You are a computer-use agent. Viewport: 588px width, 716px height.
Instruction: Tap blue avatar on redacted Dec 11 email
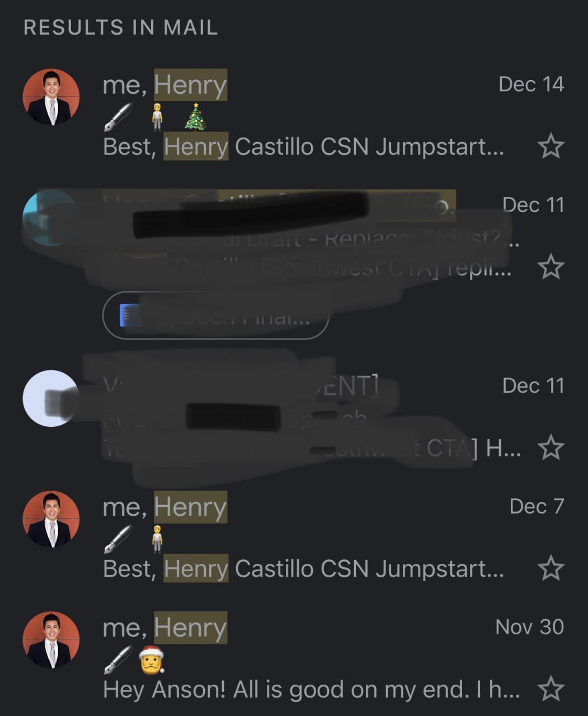pyautogui.click(x=49, y=218)
